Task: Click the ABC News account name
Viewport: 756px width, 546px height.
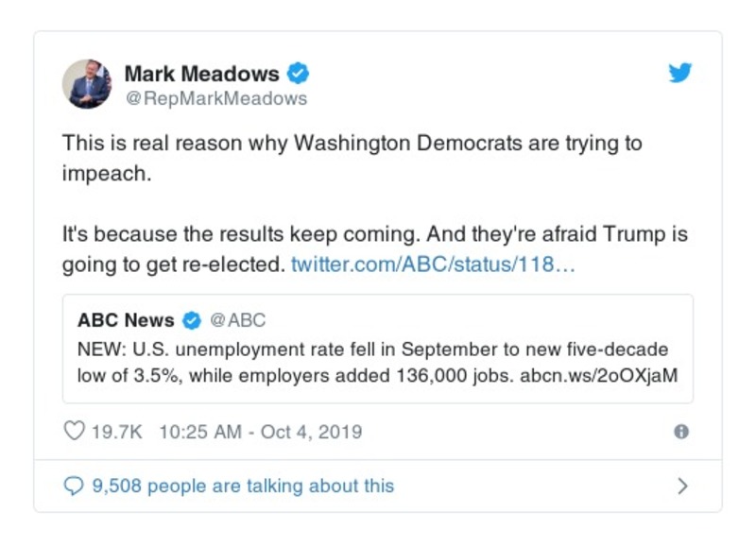Action: (126, 319)
